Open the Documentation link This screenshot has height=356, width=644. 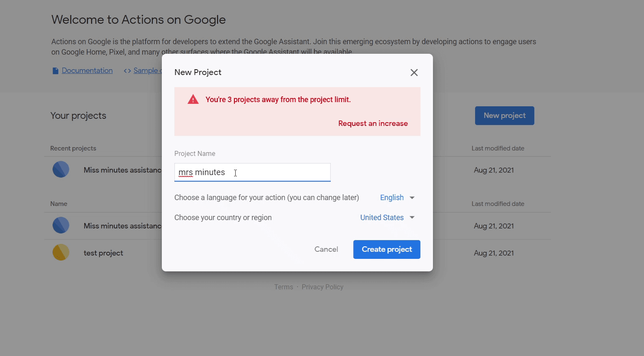pyautogui.click(x=87, y=70)
